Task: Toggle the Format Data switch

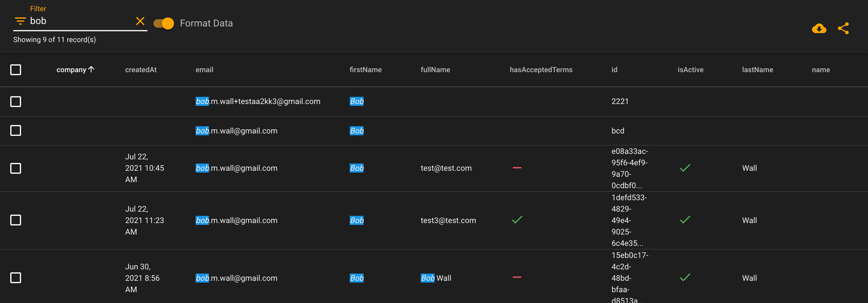Action: click(164, 23)
